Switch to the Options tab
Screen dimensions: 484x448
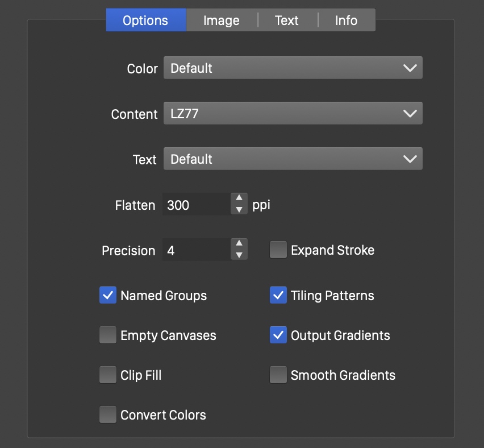(145, 20)
